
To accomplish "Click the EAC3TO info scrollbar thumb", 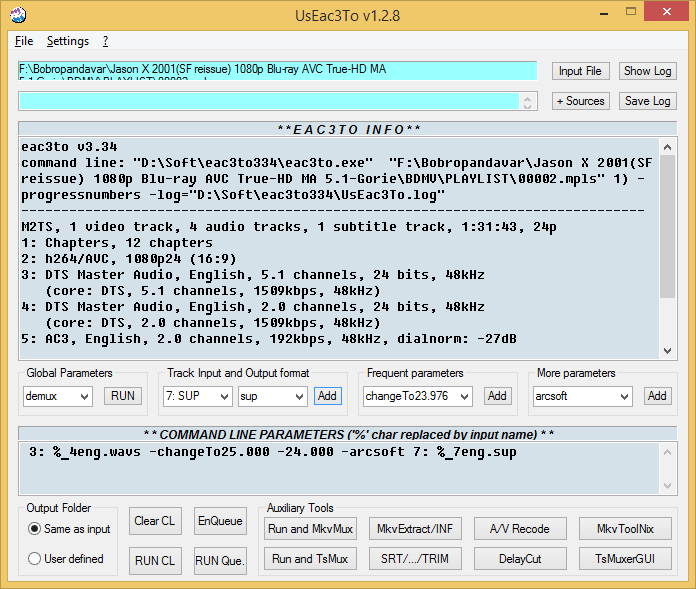I will [x=667, y=226].
